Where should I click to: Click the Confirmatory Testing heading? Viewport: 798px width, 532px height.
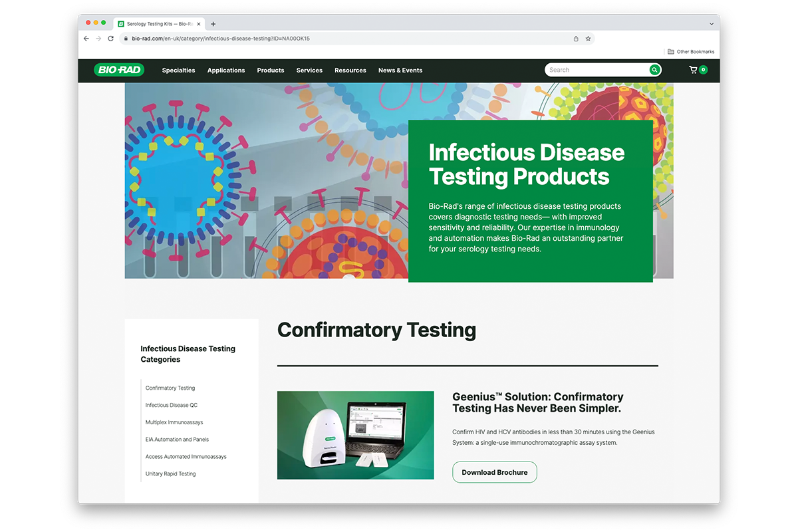click(x=376, y=330)
